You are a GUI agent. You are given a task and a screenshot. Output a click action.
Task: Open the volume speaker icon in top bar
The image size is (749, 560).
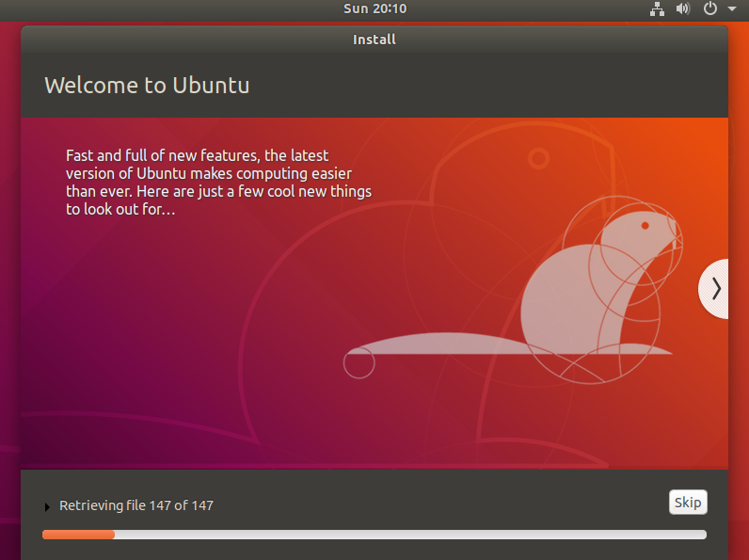[683, 8]
